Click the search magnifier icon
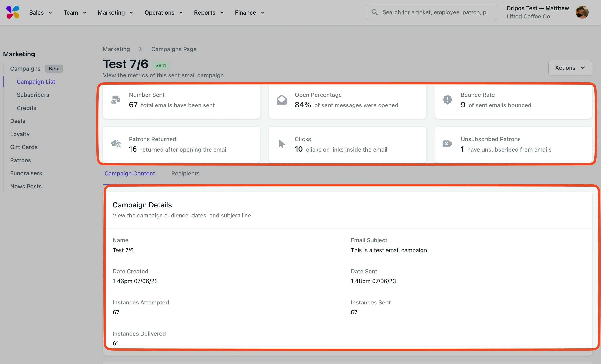This screenshot has width=601, height=364. click(375, 12)
